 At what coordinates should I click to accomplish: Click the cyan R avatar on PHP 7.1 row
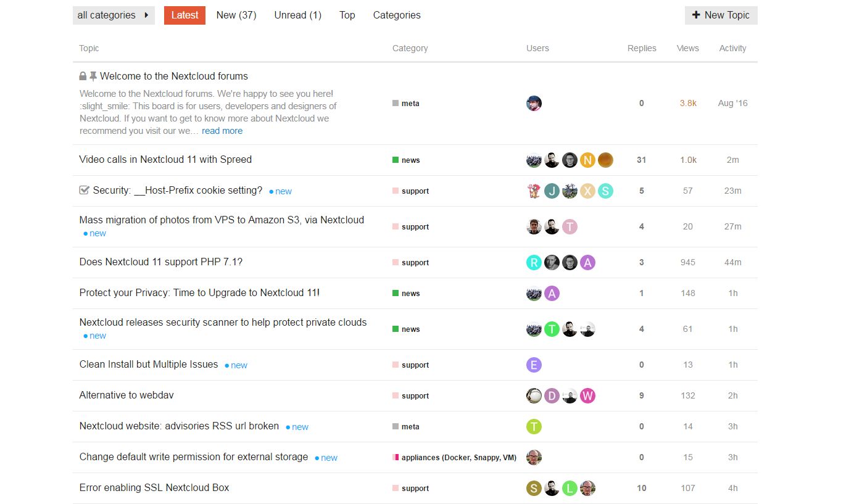click(x=534, y=263)
